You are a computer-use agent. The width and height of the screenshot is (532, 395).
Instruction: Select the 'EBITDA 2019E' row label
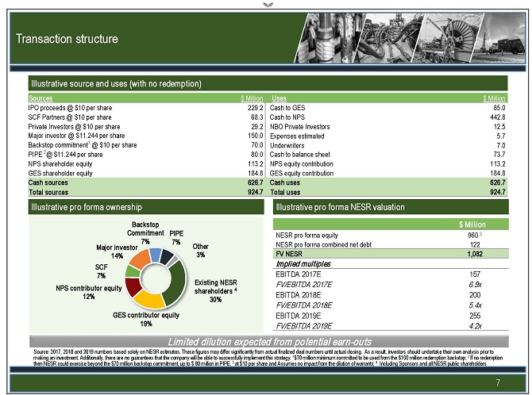[298, 316]
